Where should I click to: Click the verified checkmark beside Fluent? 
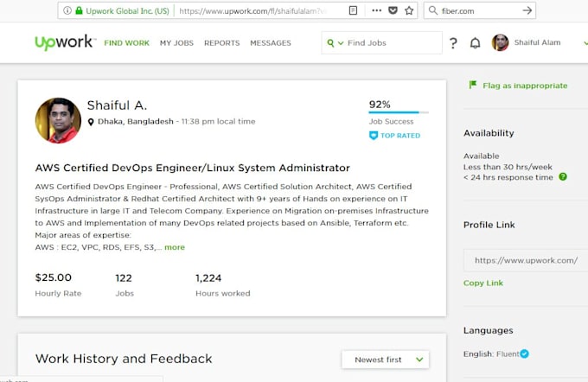524,353
